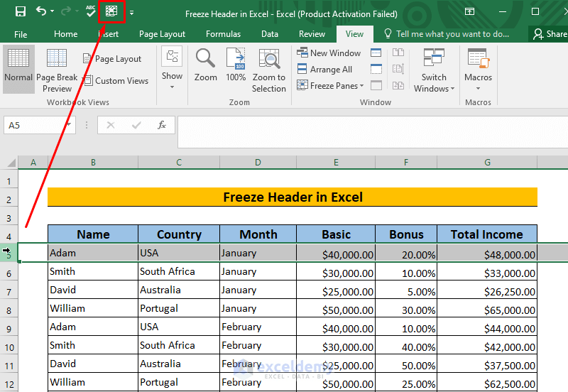The image size is (568, 392).
Task: Open the File tab
Action: pyautogui.click(x=21, y=34)
